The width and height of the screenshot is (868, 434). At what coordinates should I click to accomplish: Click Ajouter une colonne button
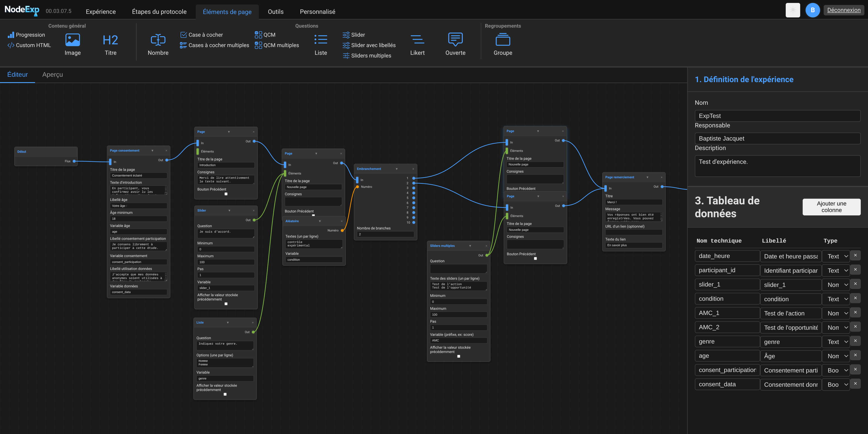pyautogui.click(x=831, y=207)
